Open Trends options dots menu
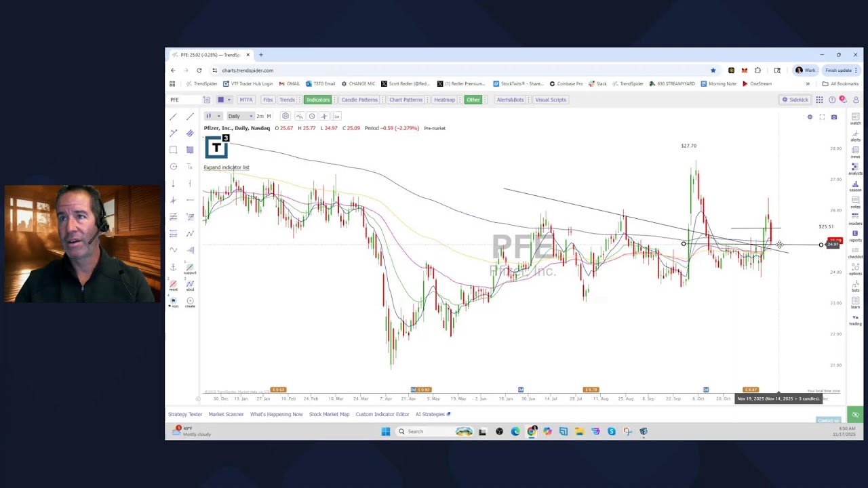The width and height of the screenshot is (868, 488). click(300, 100)
